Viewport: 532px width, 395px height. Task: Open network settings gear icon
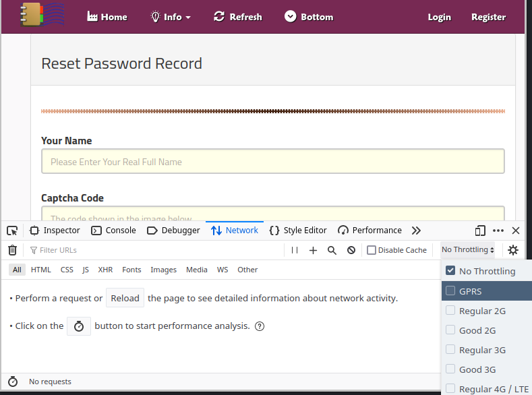click(x=513, y=250)
